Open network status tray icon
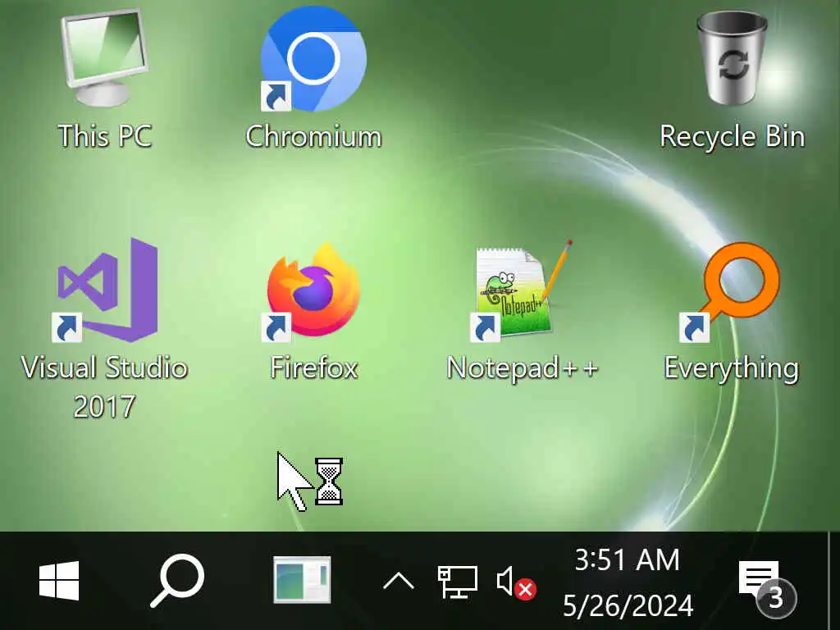840x630 pixels. tap(458, 582)
